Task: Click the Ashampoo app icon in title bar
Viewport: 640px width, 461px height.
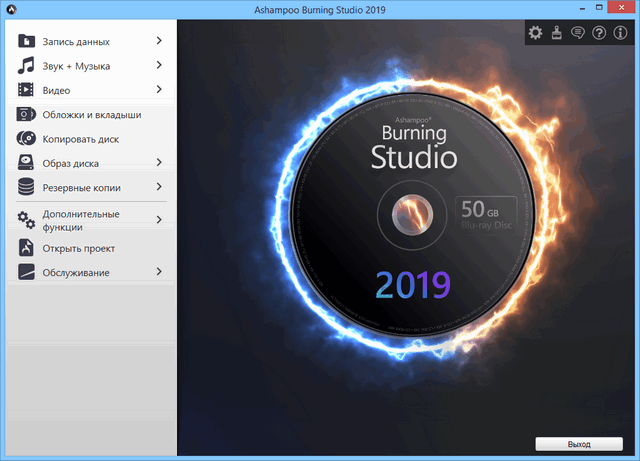Action: (10, 10)
